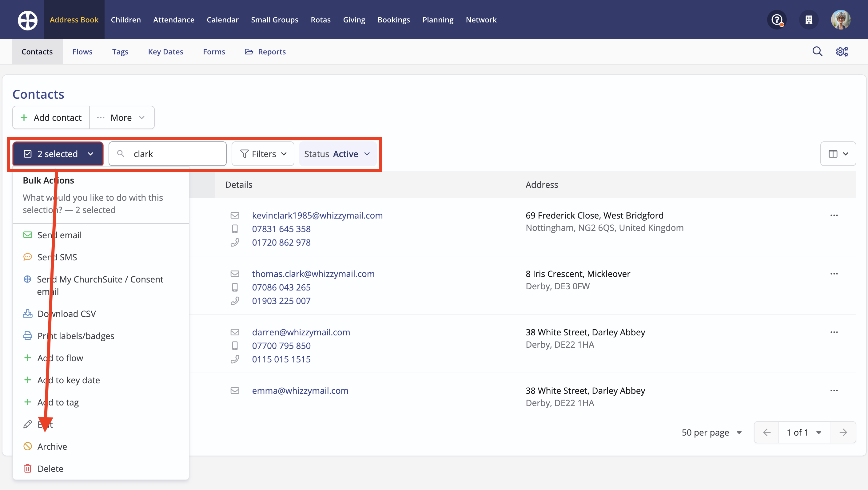Go to the previous page arrow
868x490 pixels.
pos(766,433)
